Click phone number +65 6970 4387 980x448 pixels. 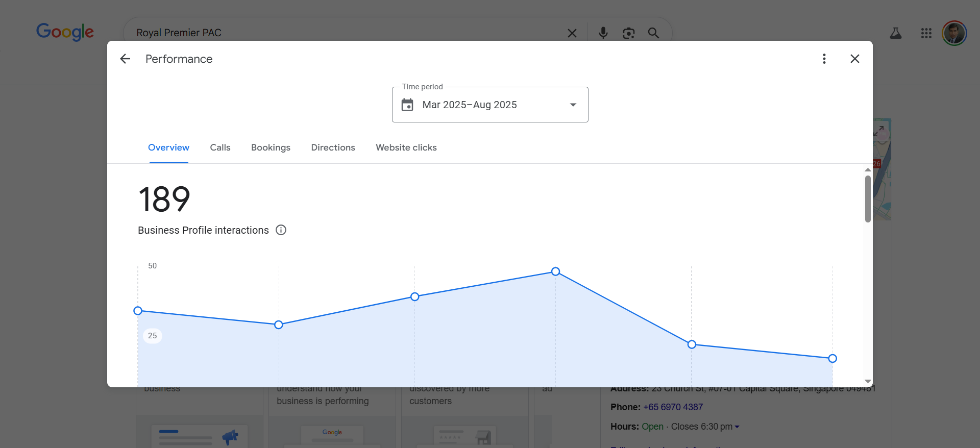tap(673, 407)
